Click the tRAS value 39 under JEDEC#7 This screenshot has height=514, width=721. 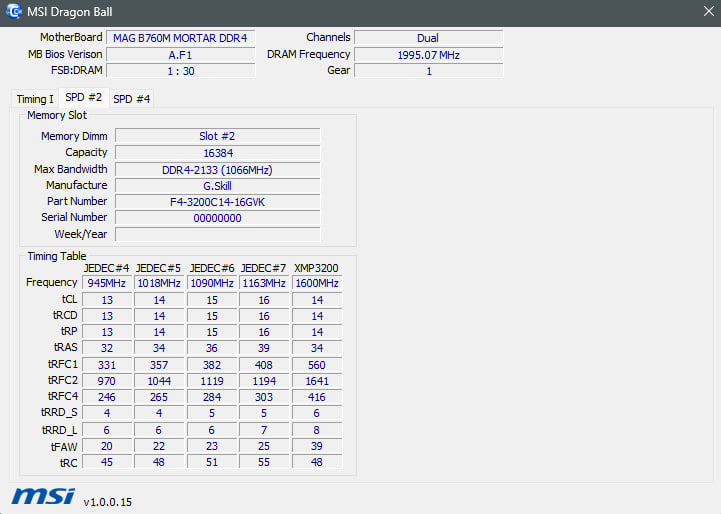tap(264, 348)
